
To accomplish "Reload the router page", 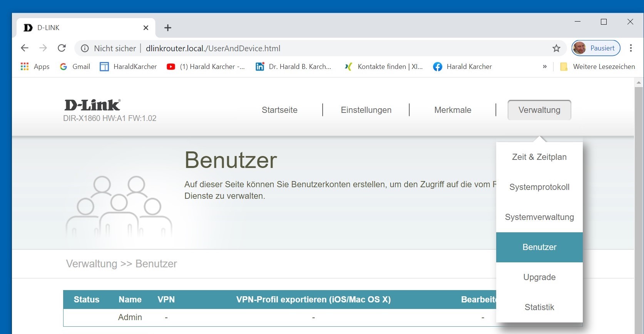I will click(x=62, y=48).
